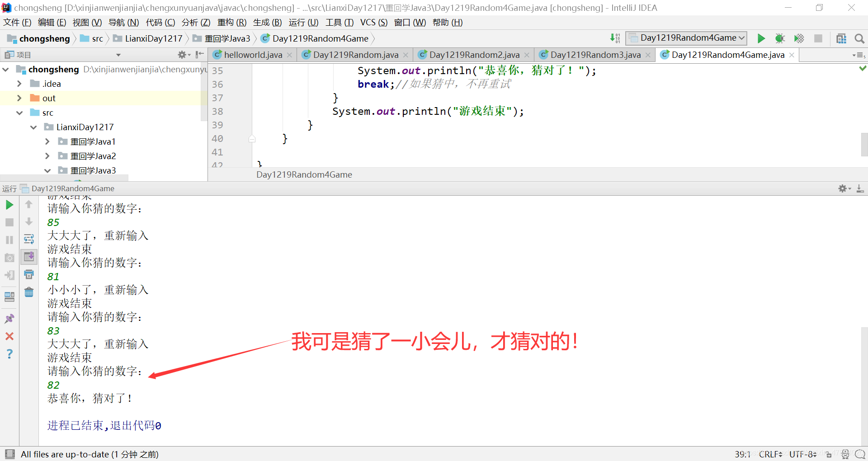Pin the Run tab
The height and width of the screenshot is (461, 868).
(9, 319)
